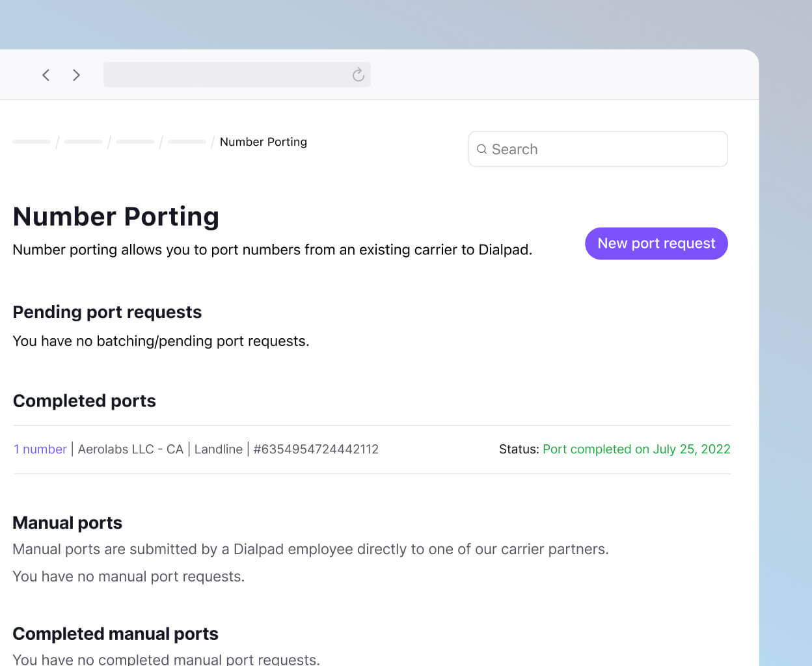This screenshot has height=666, width=812.
Task: Select the fourth breadcrumb placeholder item
Action: point(186,141)
